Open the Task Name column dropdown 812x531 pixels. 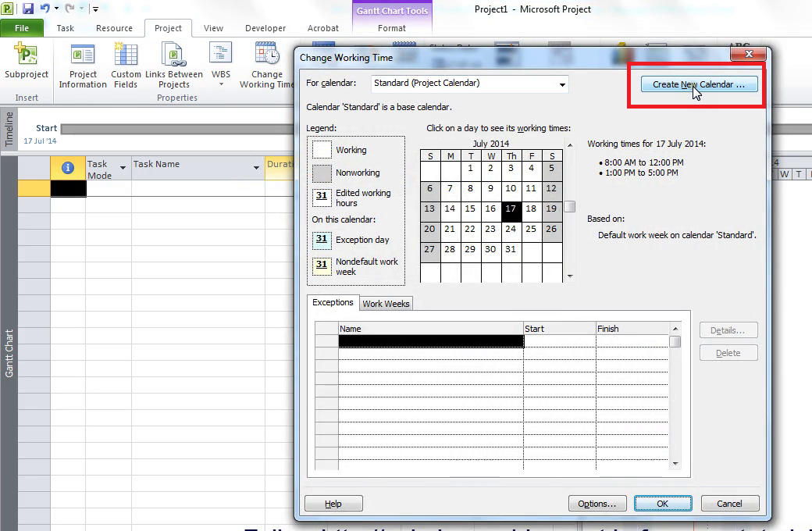click(258, 167)
